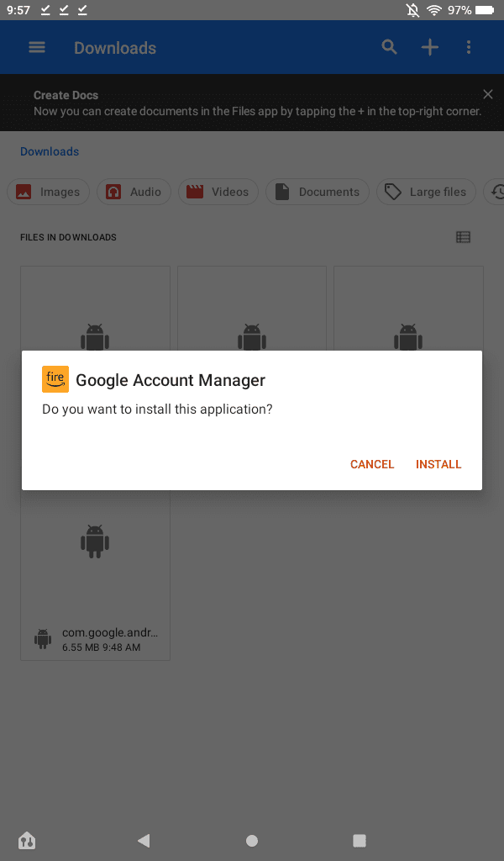Open the search icon in the app bar

coord(388,46)
